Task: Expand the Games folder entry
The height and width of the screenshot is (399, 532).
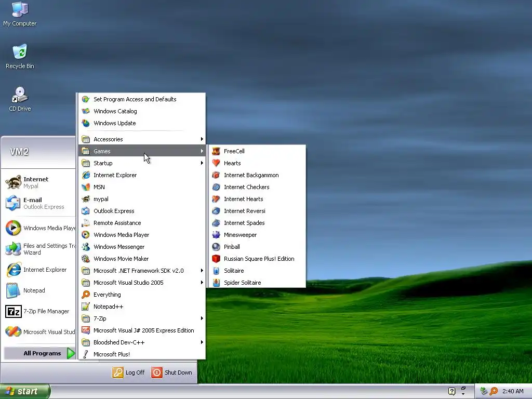Action: (142, 151)
